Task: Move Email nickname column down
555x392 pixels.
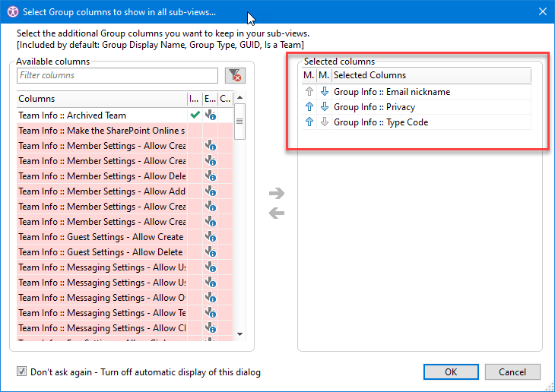Action: (324, 92)
